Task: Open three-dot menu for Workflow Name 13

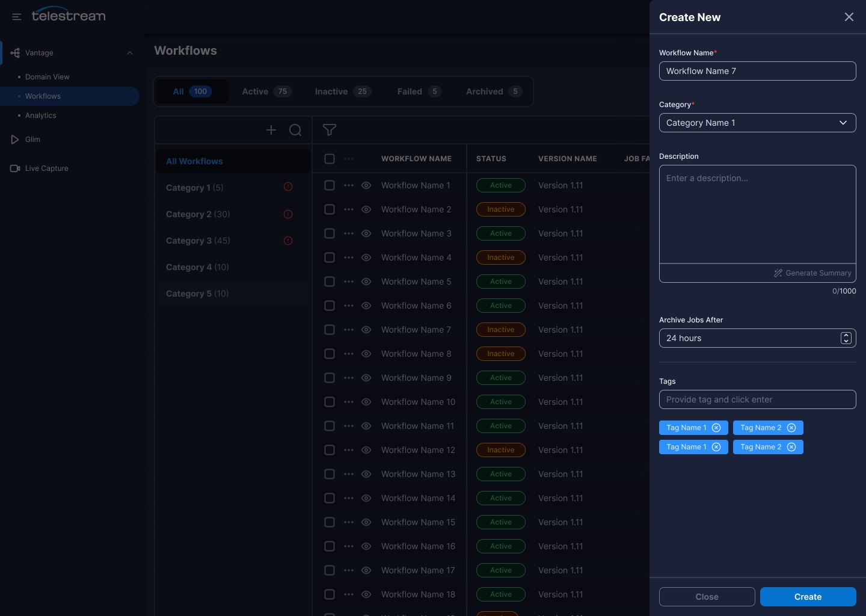Action: point(349,474)
